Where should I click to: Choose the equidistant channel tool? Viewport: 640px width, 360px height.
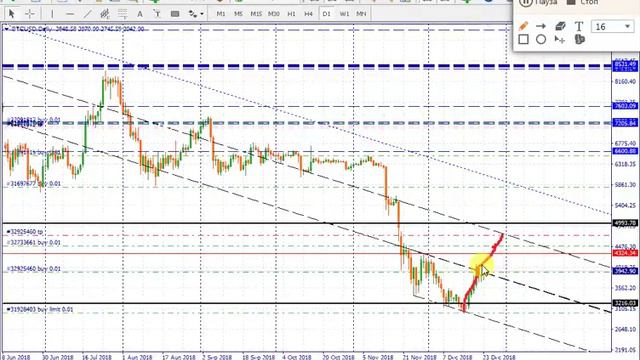tap(105, 14)
